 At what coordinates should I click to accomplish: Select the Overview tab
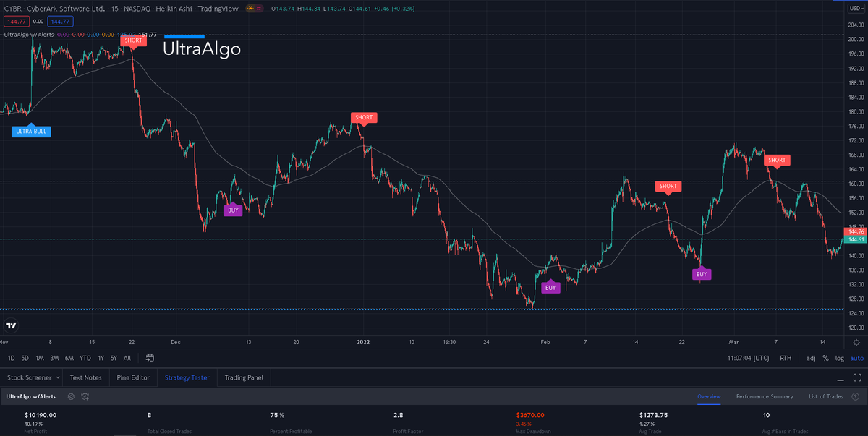pos(710,396)
